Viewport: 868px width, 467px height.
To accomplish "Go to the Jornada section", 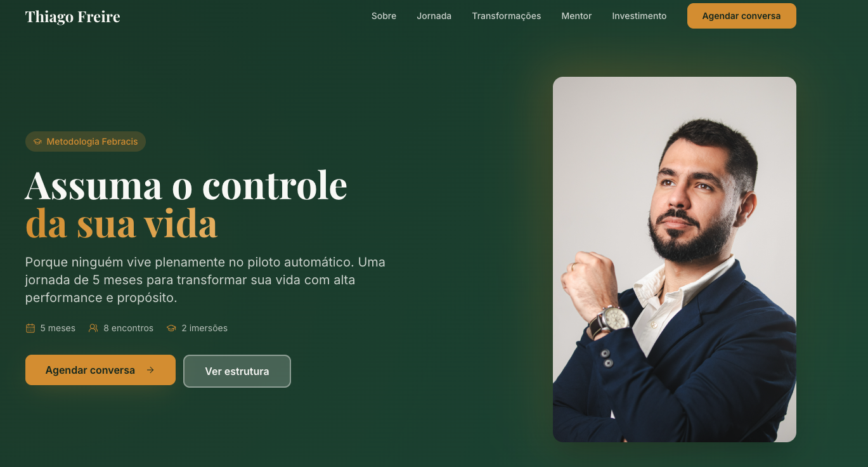I will coord(434,16).
